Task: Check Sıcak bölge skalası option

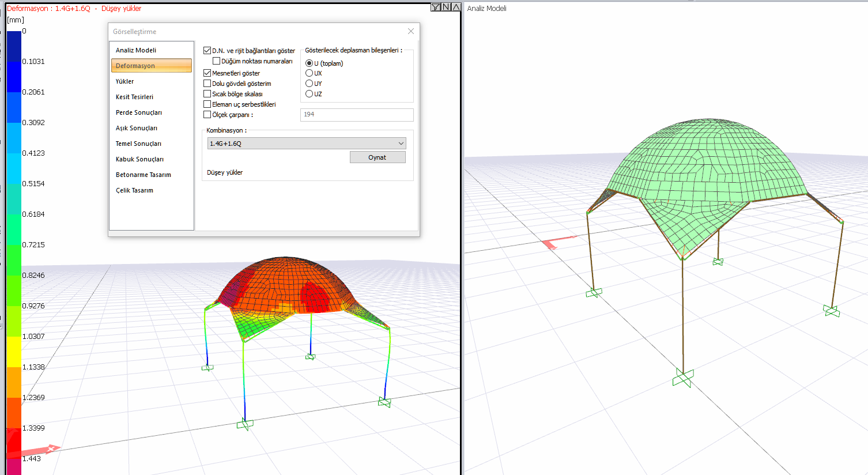Action: tap(207, 94)
